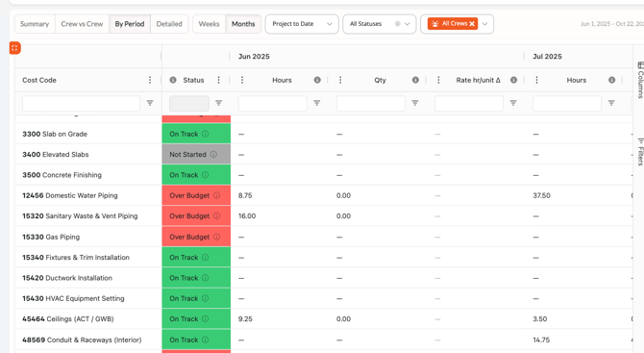The width and height of the screenshot is (644, 353).
Task: Click the Status filter input field
Action: (x=189, y=103)
